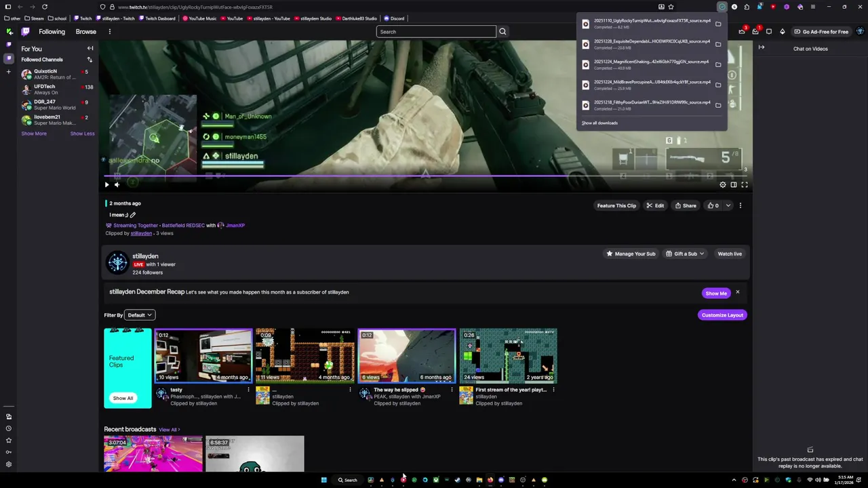Open 'First stream of the year' clip thumbnail
The height and width of the screenshot is (488, 868).
[x=509, y=356]
